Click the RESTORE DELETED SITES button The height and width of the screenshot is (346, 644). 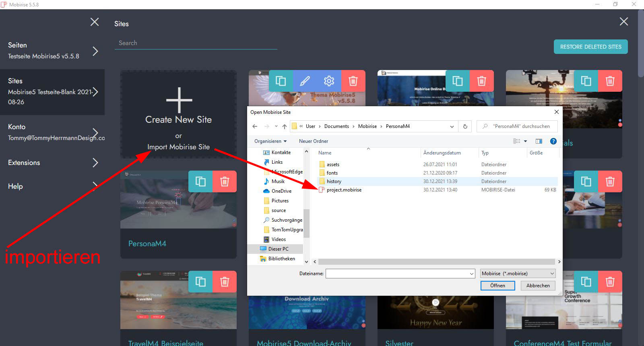pyautogui.click(x=590, y=47)
